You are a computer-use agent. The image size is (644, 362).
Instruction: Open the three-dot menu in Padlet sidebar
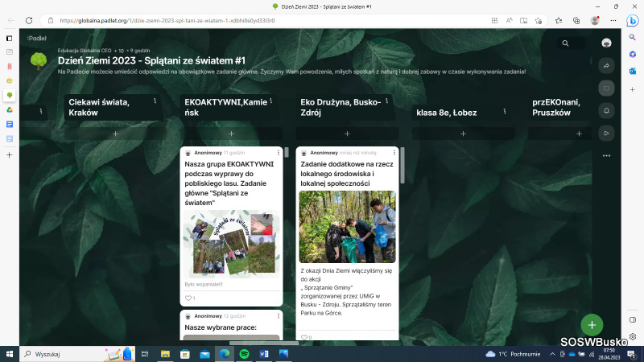click(x=607, y=155)
